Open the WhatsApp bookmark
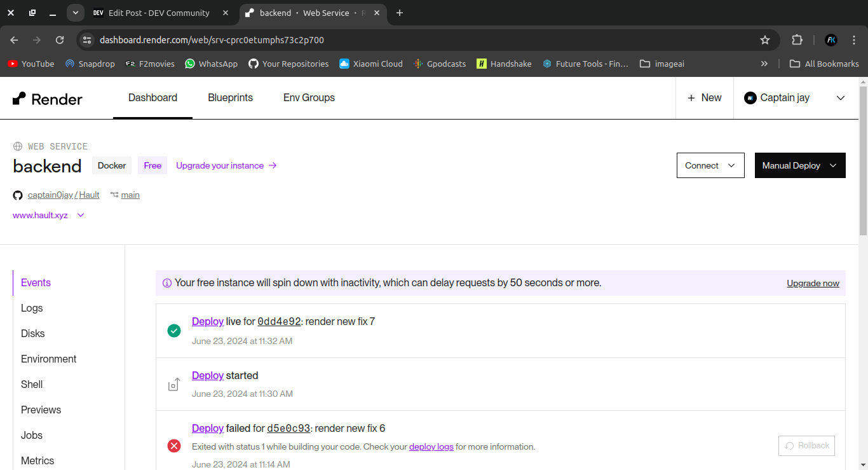This screenshot has height=470, width=868. [212, 64]
